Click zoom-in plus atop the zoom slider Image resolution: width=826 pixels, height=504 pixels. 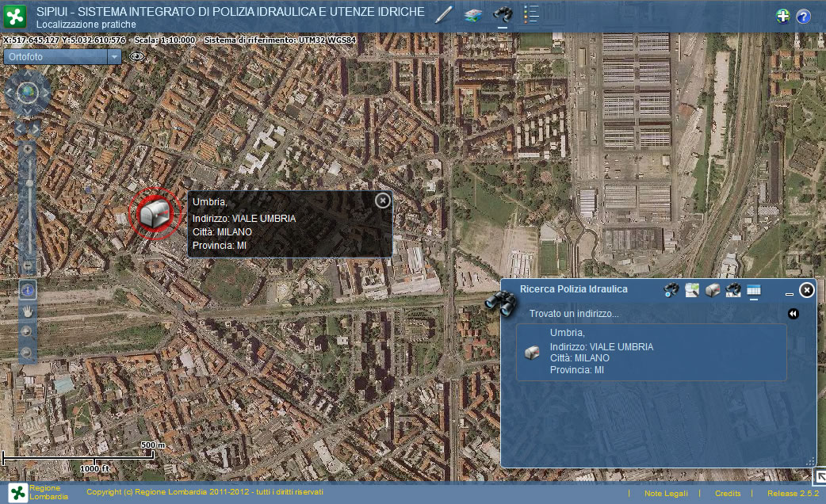[28, 149]
